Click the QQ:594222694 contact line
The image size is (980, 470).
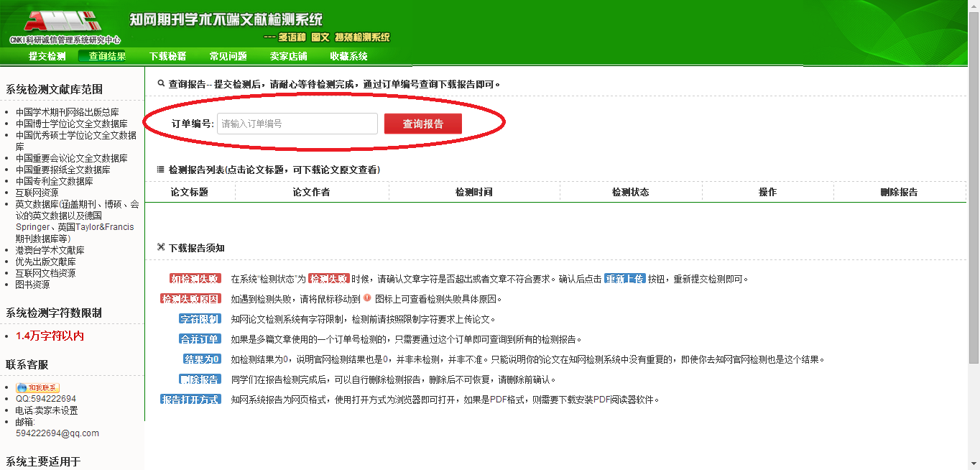(46, 399)
